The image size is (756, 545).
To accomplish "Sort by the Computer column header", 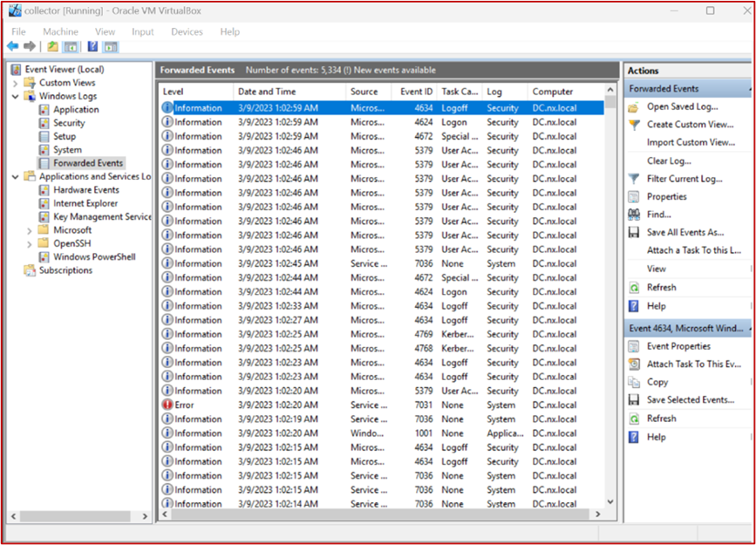I will [565, 92].
